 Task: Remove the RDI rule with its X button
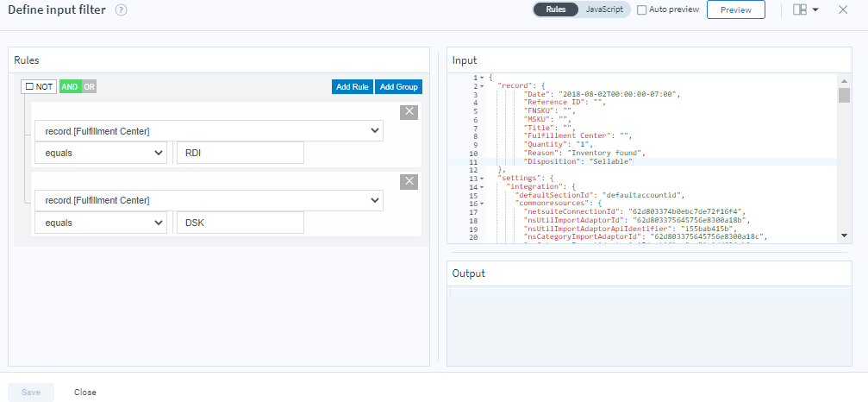(409, 112)
